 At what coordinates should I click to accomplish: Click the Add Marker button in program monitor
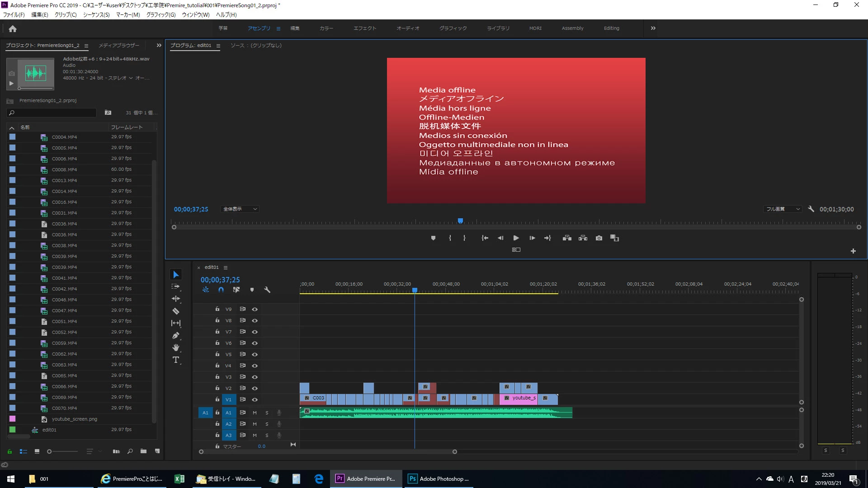[x=433, y=238]
